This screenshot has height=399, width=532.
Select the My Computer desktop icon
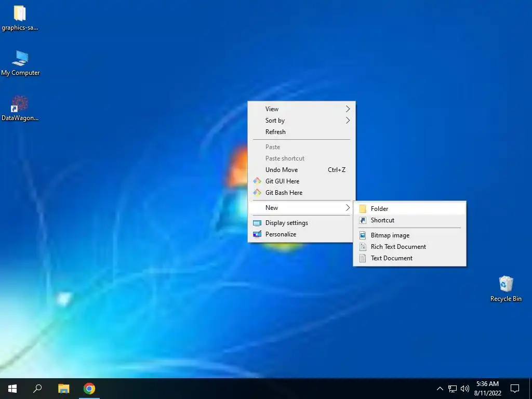point(20,63)
